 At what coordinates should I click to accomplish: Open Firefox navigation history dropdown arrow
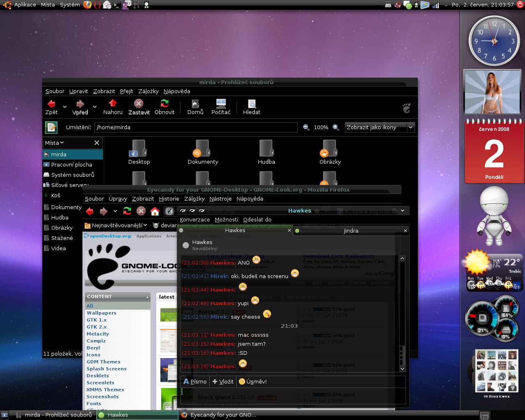pyautogui.click(x=115, y=211)
